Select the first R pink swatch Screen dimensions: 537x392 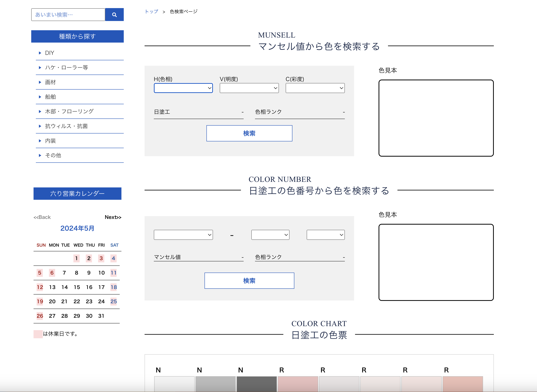(298, 384)
